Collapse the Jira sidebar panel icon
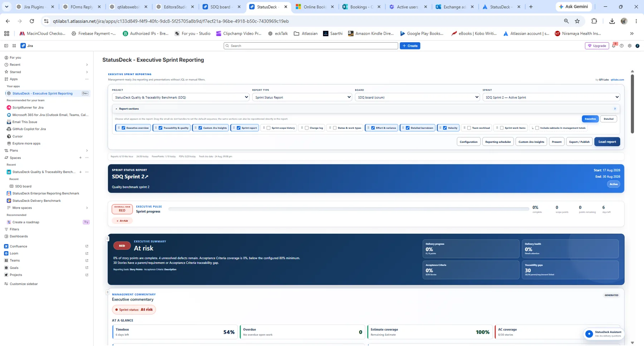 coord(6,46)
